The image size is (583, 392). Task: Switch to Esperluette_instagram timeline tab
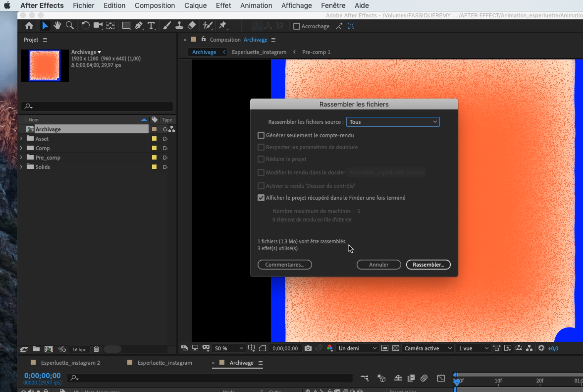click(165, 362)
